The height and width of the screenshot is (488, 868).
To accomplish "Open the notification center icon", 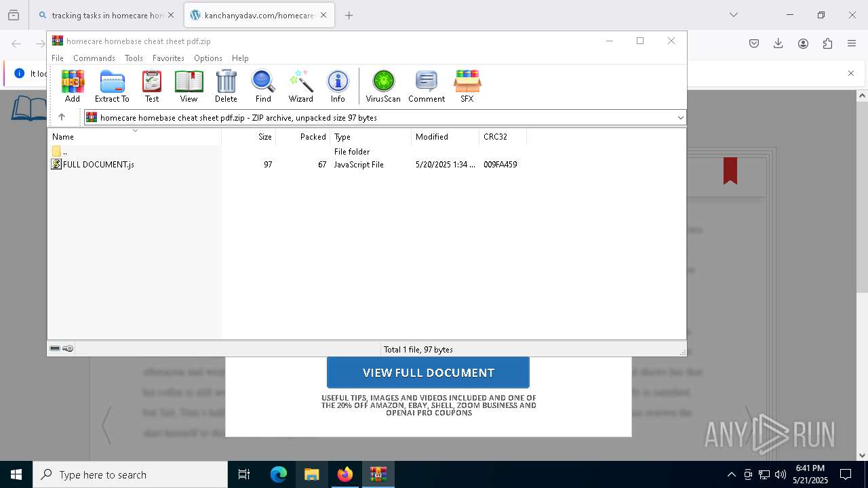I will [846, 474].
